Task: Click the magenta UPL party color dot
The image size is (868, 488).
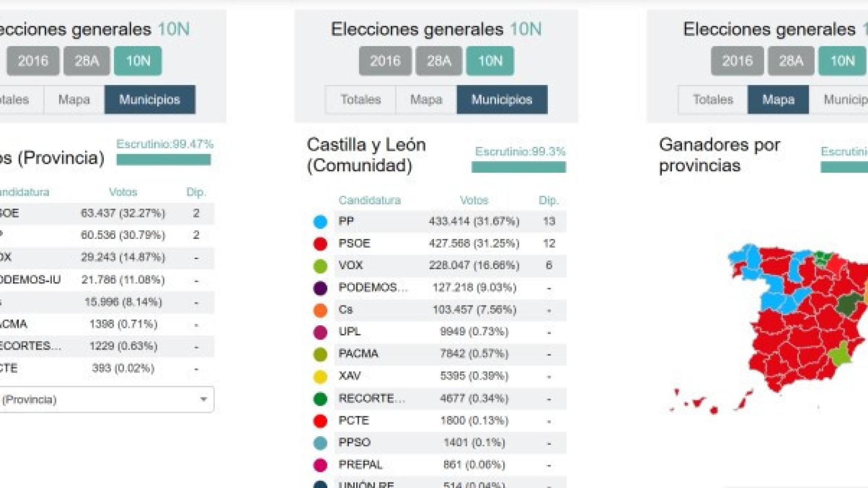Action: [x=320, y=332]
